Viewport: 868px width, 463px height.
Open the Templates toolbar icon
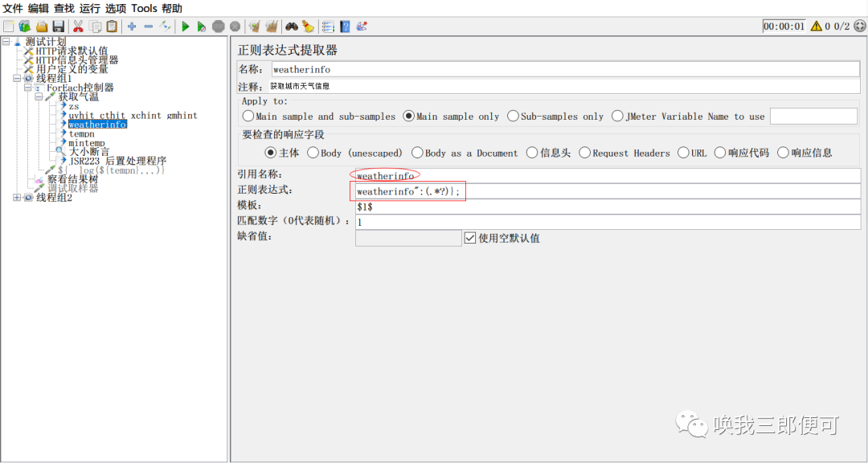point(25,26)
